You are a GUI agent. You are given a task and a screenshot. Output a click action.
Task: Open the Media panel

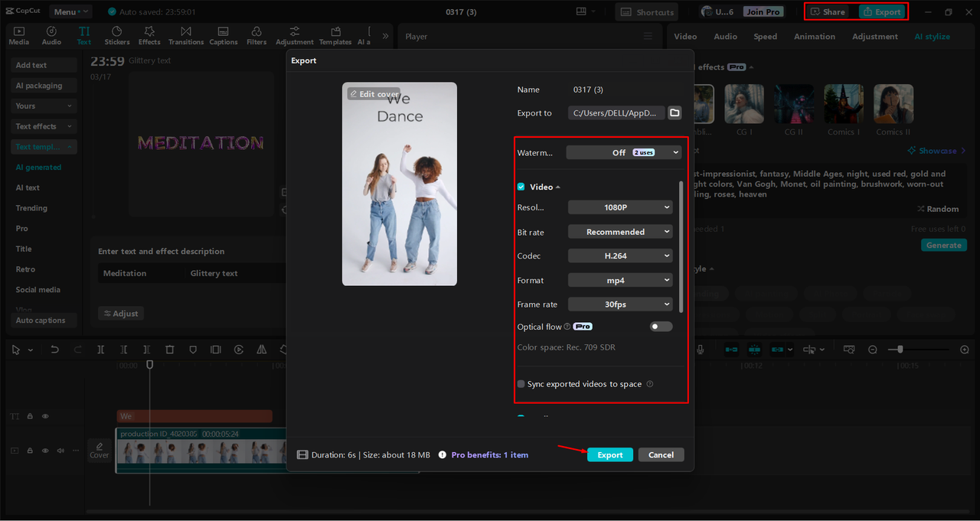(18, 35)
